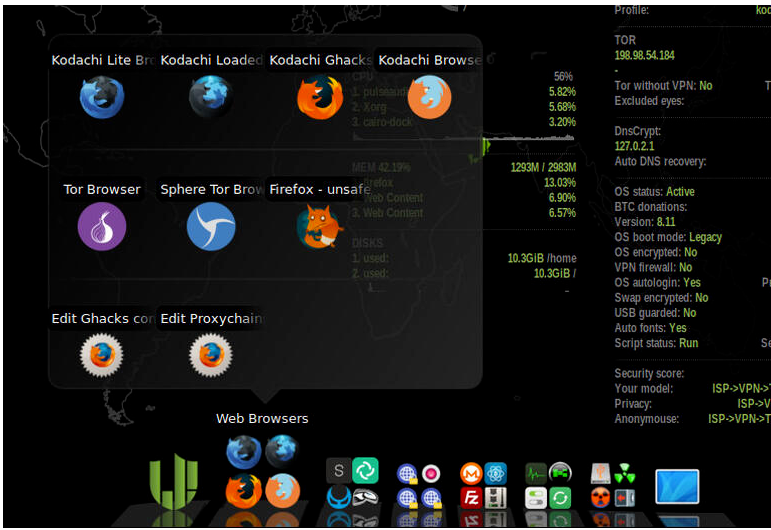The height and width of the screenshot is (530, 771).
Task: Open dock stack with radioactive panic icons
Action: click(613, 486)
